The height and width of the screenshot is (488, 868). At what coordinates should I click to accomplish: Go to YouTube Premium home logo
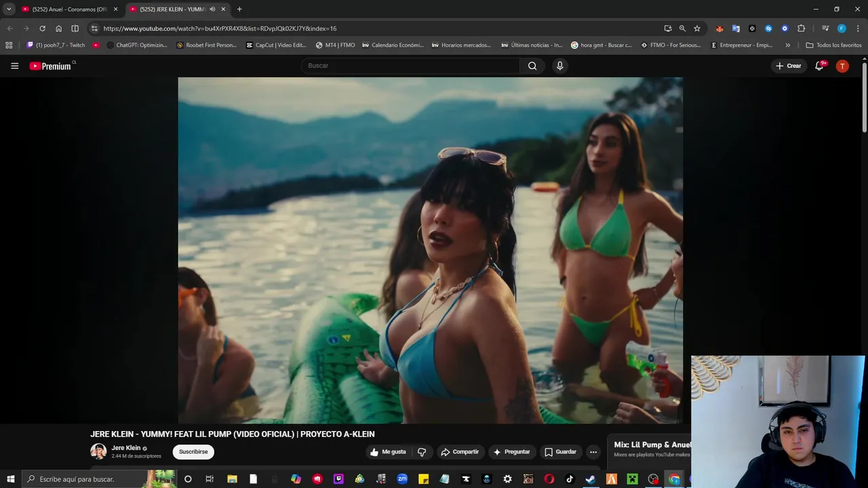[52, 66]
